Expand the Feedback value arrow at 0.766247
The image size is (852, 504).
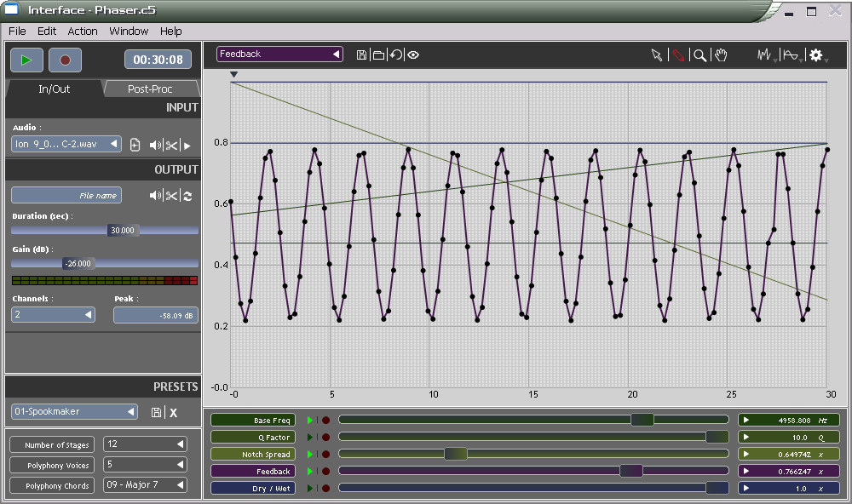tap(746, 472)
